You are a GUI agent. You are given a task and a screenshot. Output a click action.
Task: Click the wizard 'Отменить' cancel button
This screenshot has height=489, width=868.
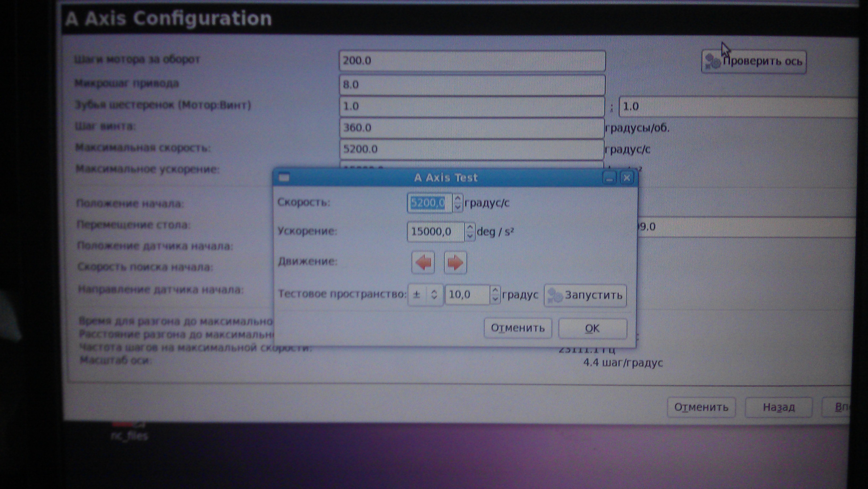(x=701, y=407)
